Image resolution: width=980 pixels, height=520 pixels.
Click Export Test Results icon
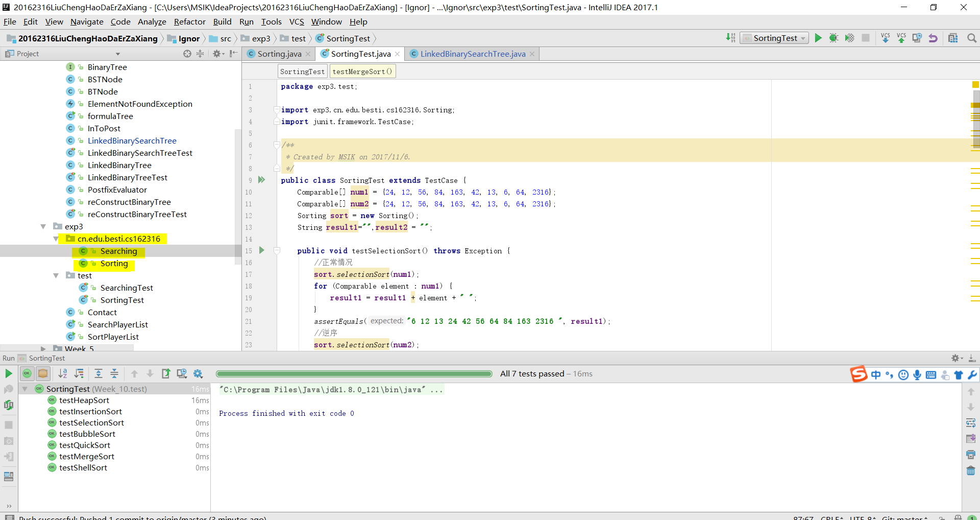tap(166, 373)
